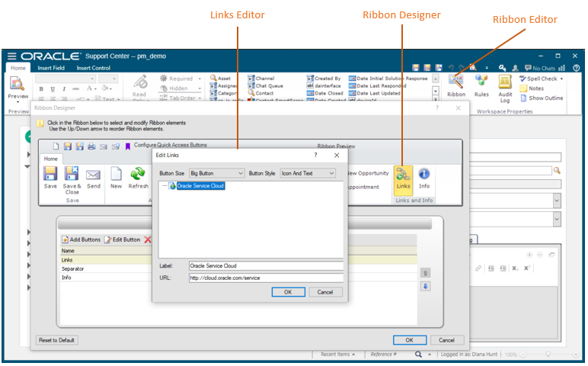Click the magnifier search icon in status bar
Screen dimensions: 588x366
coord(418,355)
